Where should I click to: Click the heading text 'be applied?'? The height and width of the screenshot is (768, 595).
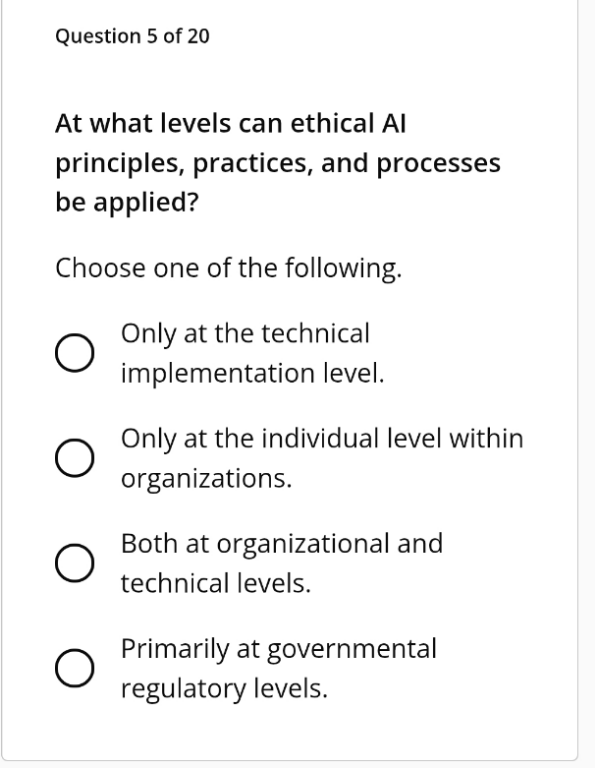click(127, 202)
